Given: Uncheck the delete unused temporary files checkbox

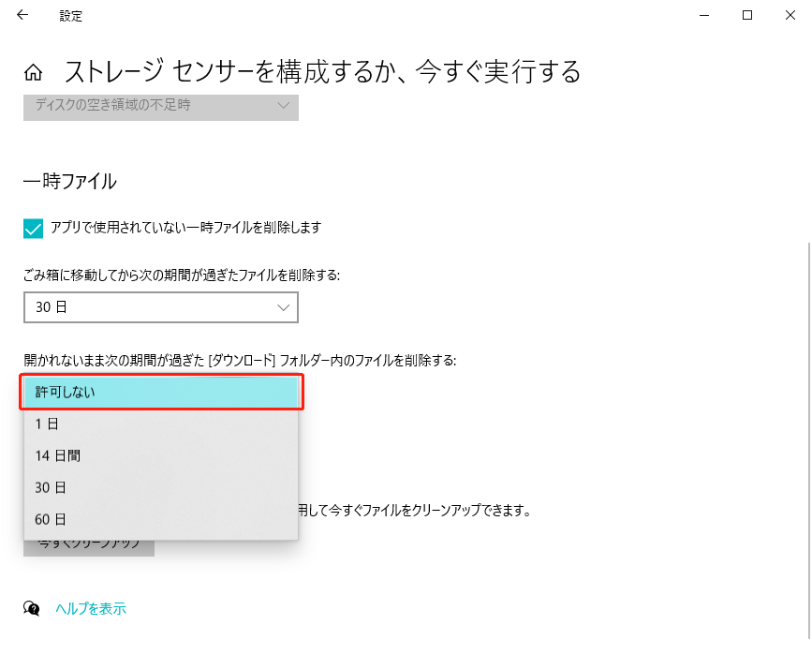Looking at the screenshot, I should 34,228.
